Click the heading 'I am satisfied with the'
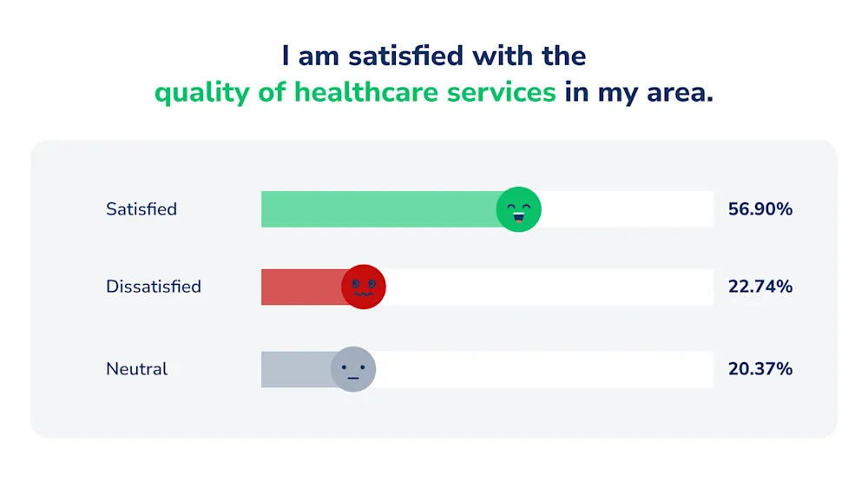The height and width of the screenshot is (489, 868). point(433,56)
